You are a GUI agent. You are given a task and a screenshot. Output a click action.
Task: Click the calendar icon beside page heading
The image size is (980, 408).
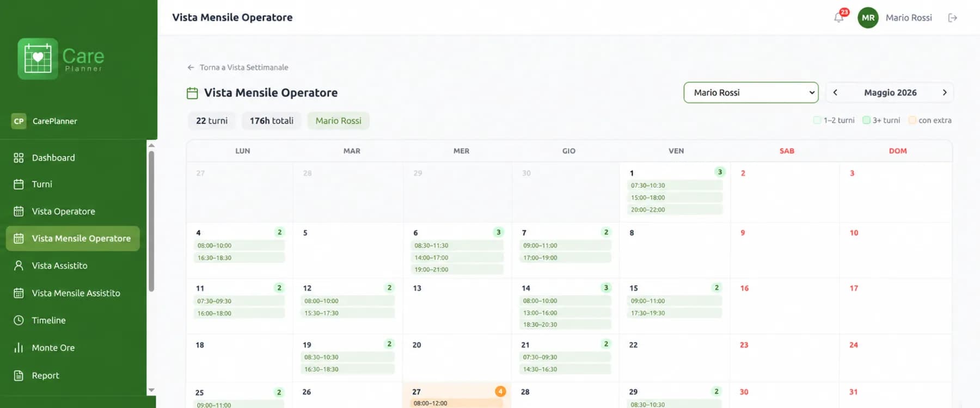tap(192, 93)
